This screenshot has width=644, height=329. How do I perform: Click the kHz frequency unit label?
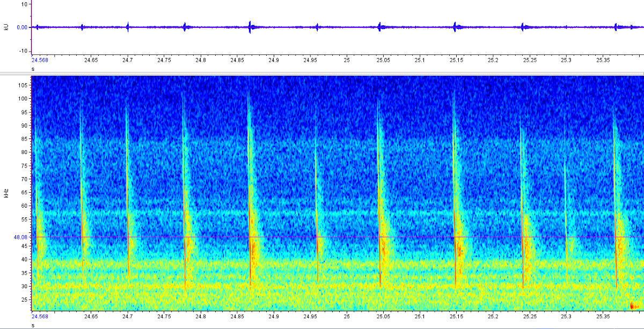point(6,193)
